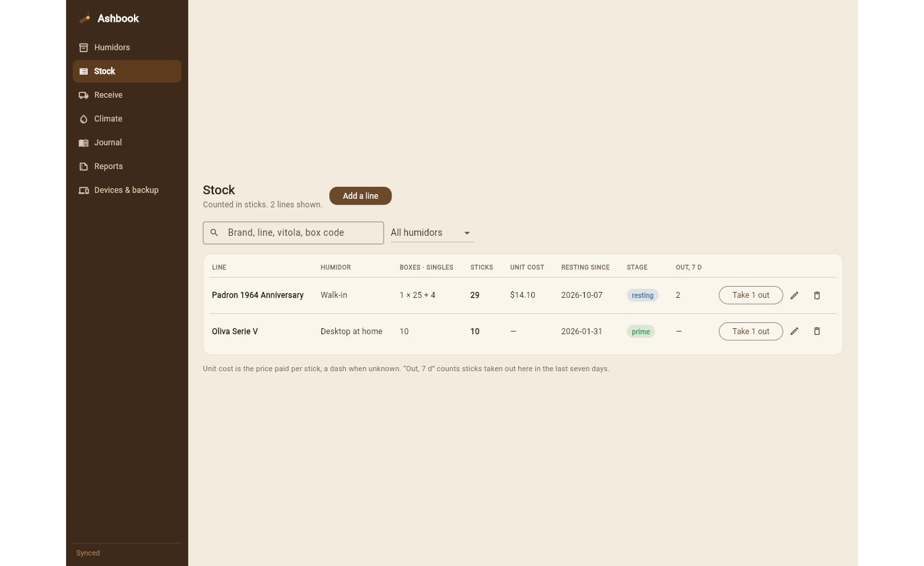Image resolution: width=924 pixels, height=566 pixels.
Task: Take 1 out of Oliva Serie V
Action: (750, 332)
